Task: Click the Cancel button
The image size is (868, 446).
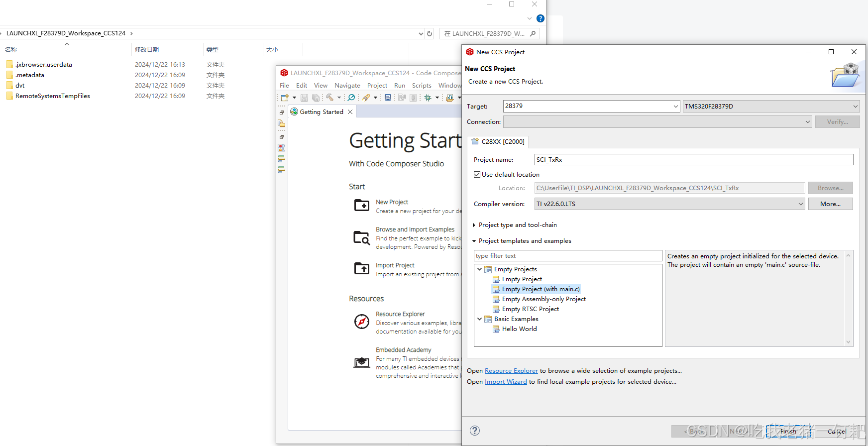Action: tap(837, 431)
